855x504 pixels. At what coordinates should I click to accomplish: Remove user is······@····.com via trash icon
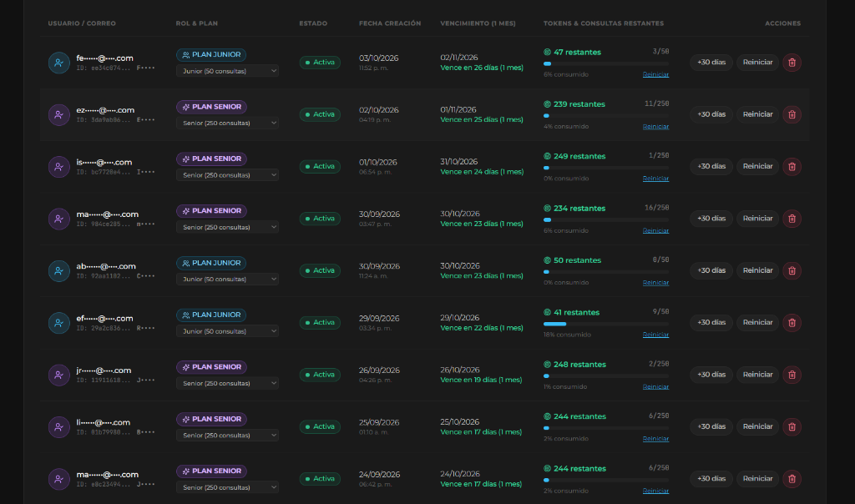coord(792,167)
